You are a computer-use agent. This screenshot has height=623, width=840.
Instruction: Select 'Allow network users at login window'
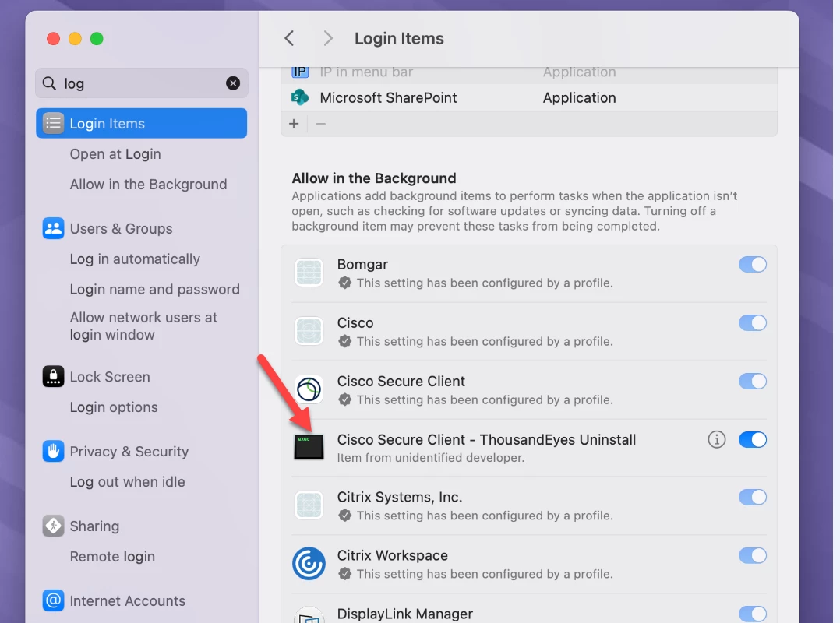[143, 326]
